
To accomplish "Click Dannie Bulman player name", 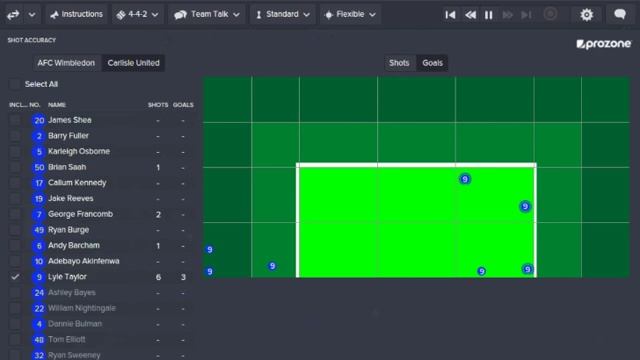I will 75,324.
